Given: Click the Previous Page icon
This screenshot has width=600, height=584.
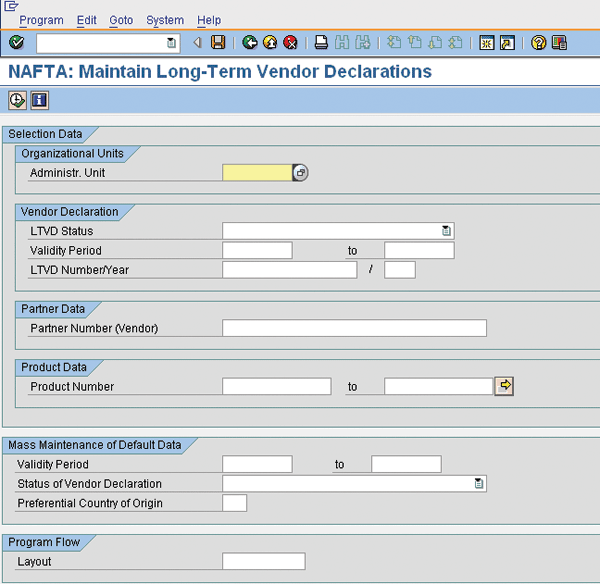Looking at the screenshot, I should click(414, 42).
